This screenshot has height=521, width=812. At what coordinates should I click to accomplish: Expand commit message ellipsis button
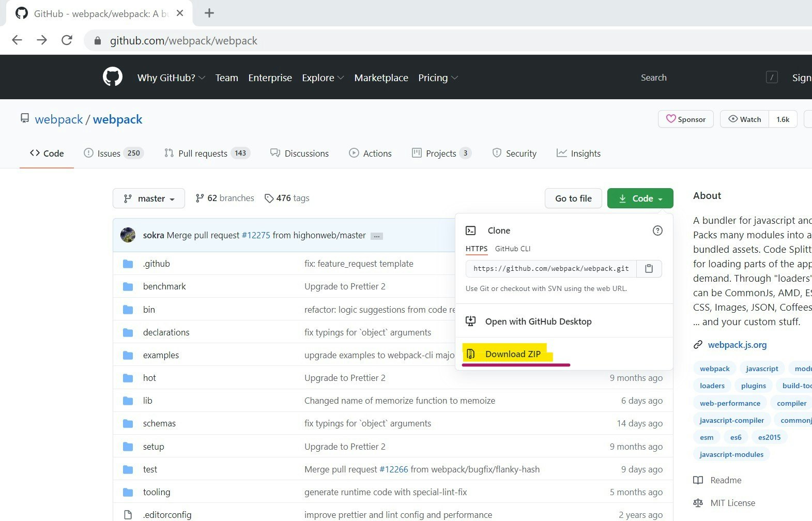point(377,236)
